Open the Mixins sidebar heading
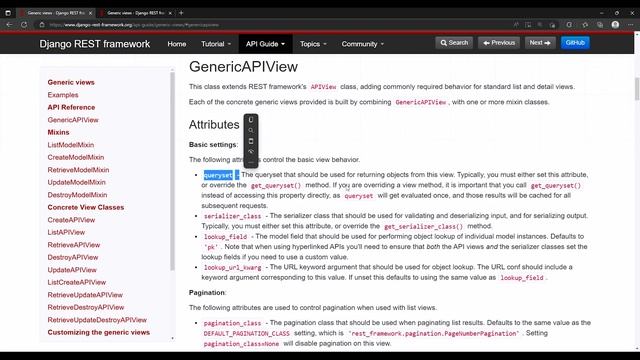This screenshot has width=640, height=360. click(58, 132)
